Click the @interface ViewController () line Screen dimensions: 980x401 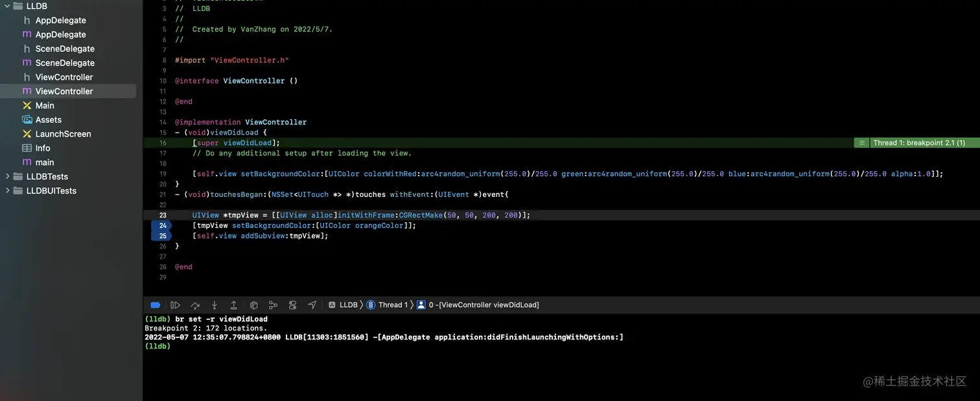tap(236, 81)
